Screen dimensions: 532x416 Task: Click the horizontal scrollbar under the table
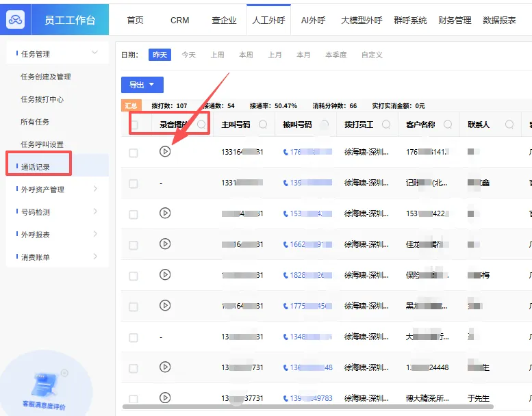click(307, 406)
